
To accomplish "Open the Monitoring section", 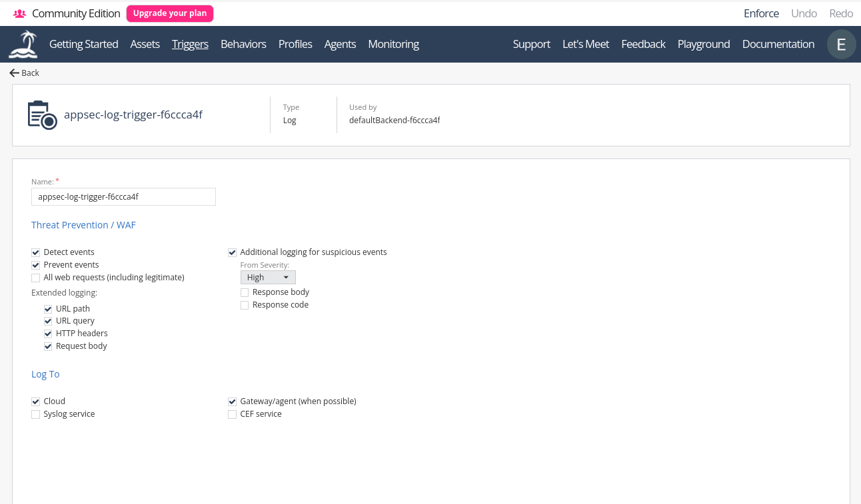I will click(x=393, y=45).
